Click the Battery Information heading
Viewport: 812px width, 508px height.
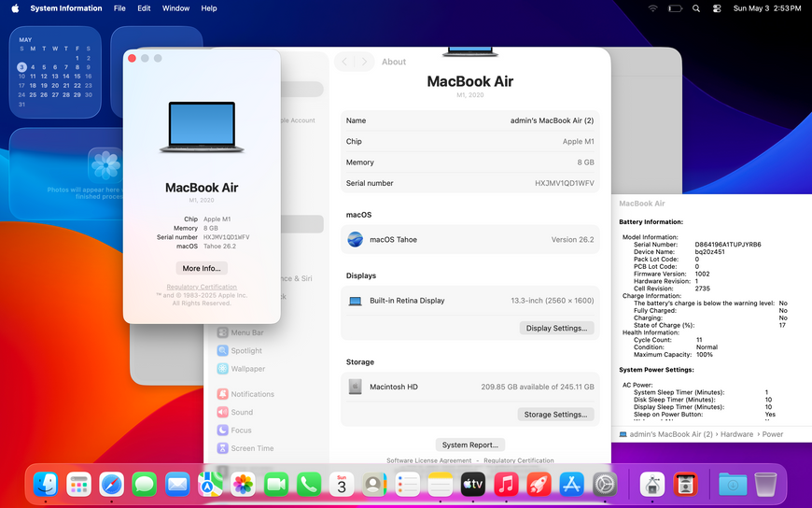pos(651,222)
